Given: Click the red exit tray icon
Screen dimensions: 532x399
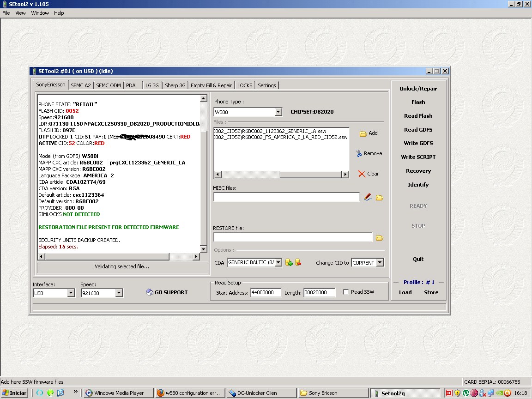Looking at the screenshot, I should pyautogui.click(x=449, y=393).
